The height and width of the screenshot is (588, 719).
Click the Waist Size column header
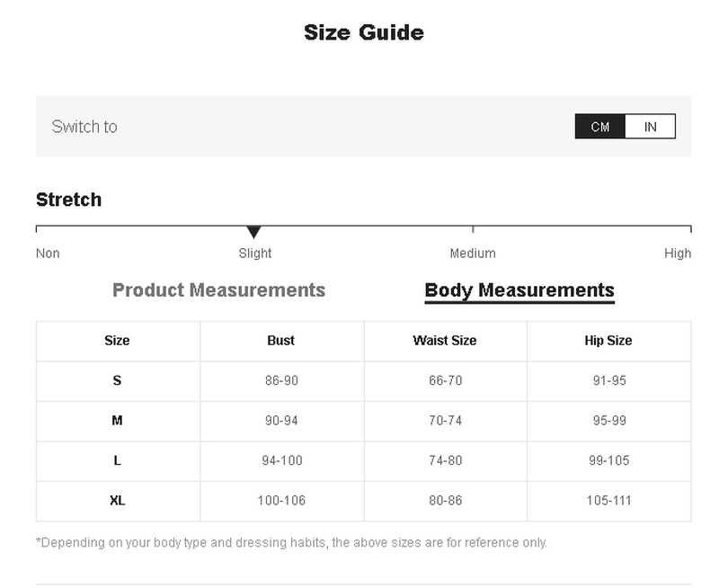[x=445, y=341]
